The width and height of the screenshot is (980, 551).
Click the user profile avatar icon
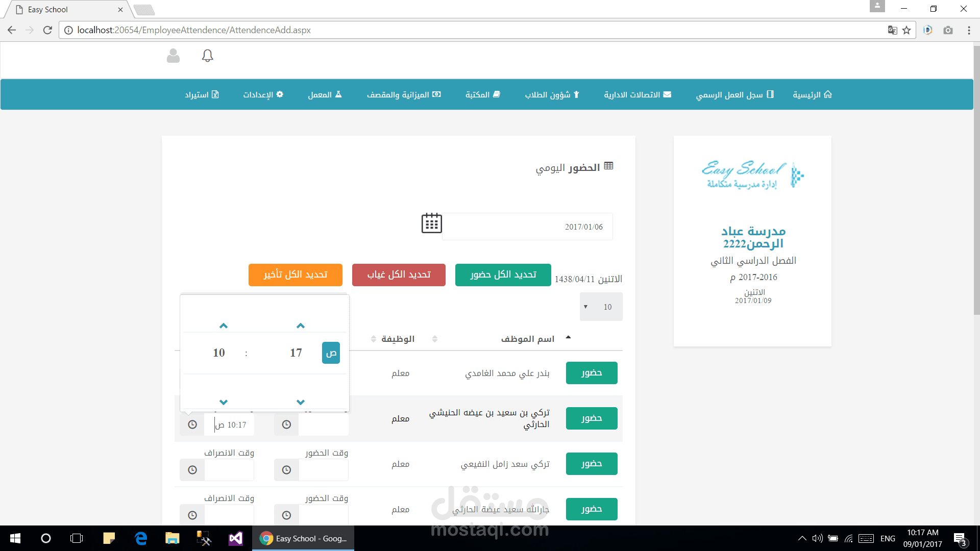(x=173, y=56)
